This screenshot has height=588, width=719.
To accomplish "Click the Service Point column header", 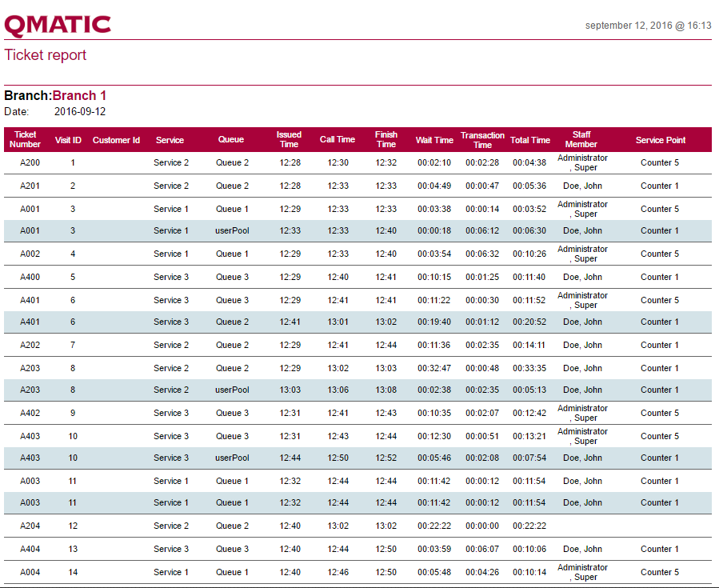I will [x=661, y=140].
